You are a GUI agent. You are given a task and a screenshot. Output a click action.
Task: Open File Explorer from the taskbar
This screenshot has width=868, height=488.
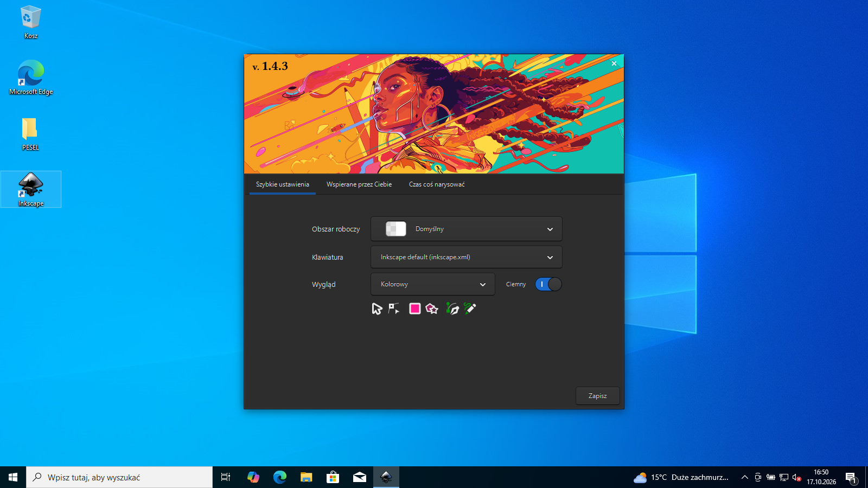click(307, 477)
